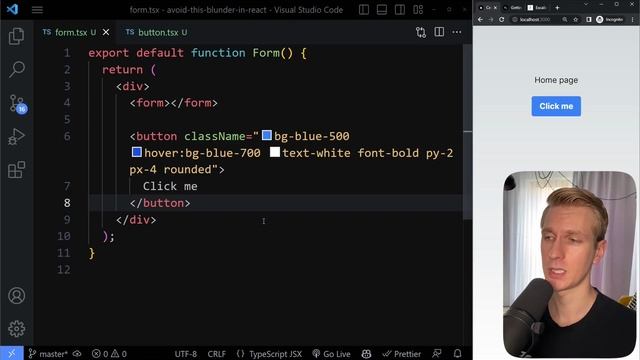Go forward in the browser window
Image resolution: width=640 pixels, height=360 pixels.
pyautogui.click(x=491, y=19)
